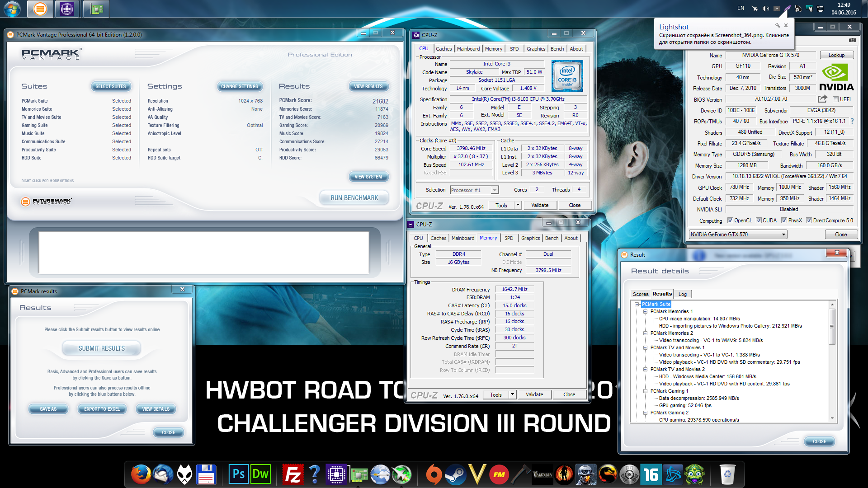Click CHANGE SETTINGS button
Viewport: 868px width, 488px height.
pyautogui.click(x=240, y=86)
